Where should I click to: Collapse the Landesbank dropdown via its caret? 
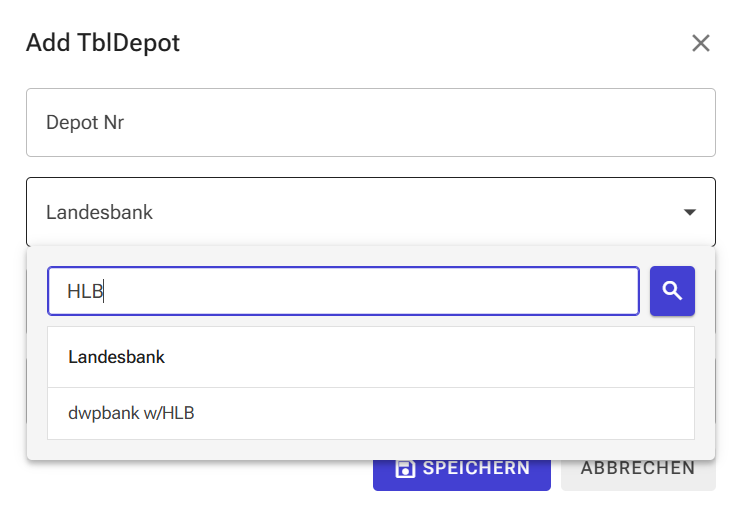tap(689, 212)
